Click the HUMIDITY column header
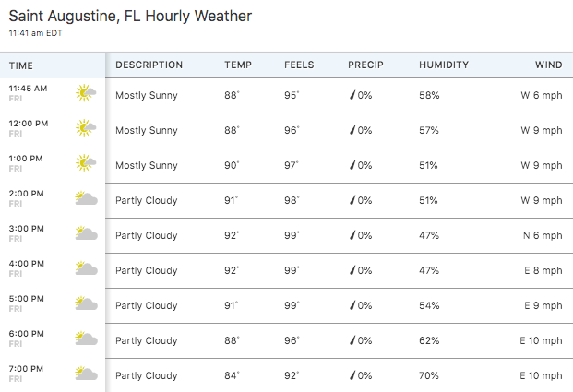This screenshot has width=573, height=392. pyautogui.click(x=444, y=65)
